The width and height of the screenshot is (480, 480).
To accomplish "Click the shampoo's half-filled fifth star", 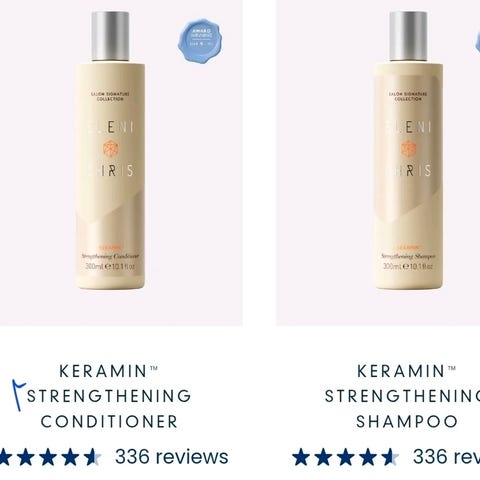I will click(x=390, y=457).
